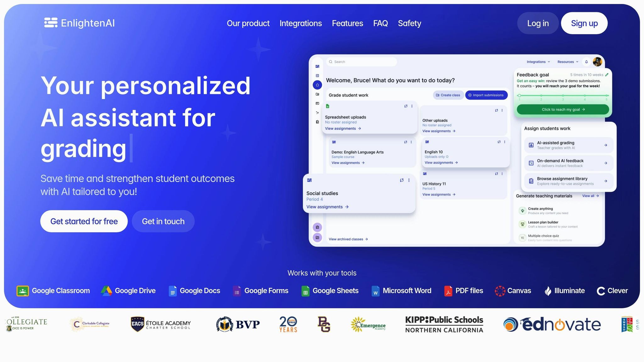Image resolution: width=644 pixels, height=362 pixels.
Task: Click the Import submissions button
Action: point(486,95)
